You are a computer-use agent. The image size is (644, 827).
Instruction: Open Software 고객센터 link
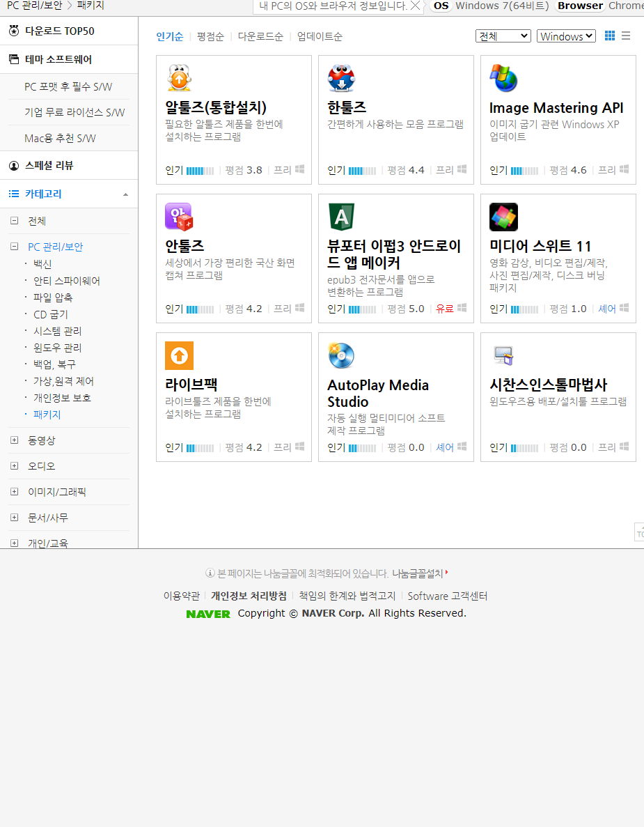[x=448, y=596]
